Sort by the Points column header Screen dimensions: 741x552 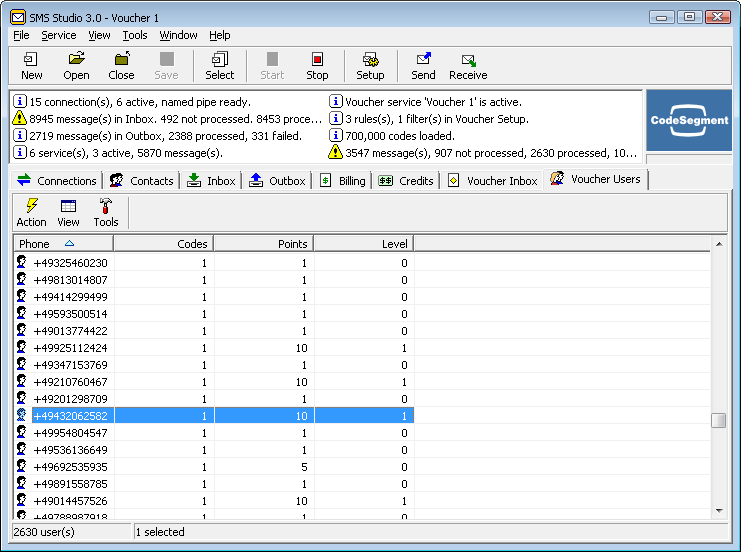point(263,244)
